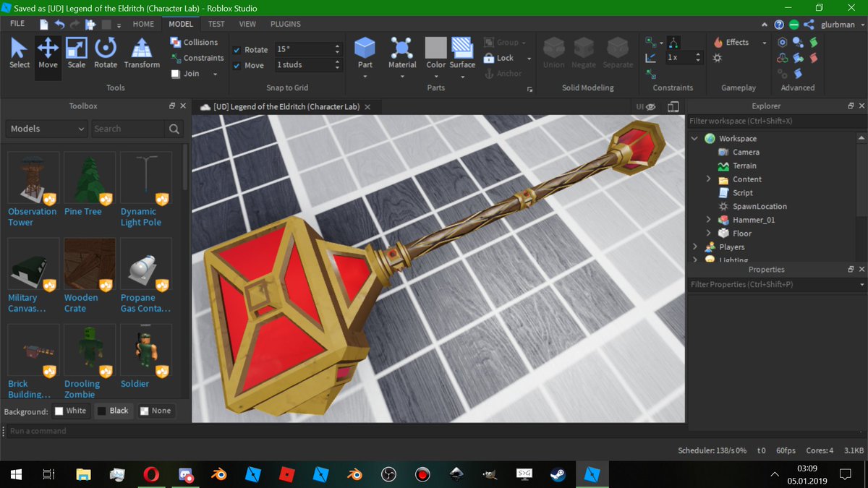Select the White background option
Image resolution: width=868 pixels, height=488 pixels.
click(x=71, y=411)
